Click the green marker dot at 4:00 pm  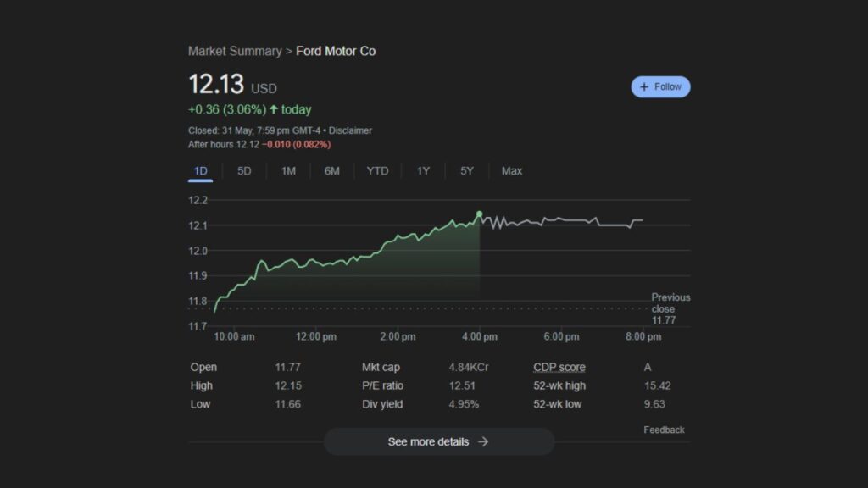(x=480, y=214)
